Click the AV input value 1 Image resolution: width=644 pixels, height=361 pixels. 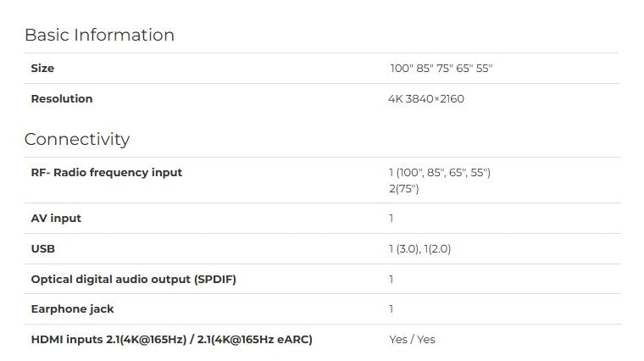391,218
